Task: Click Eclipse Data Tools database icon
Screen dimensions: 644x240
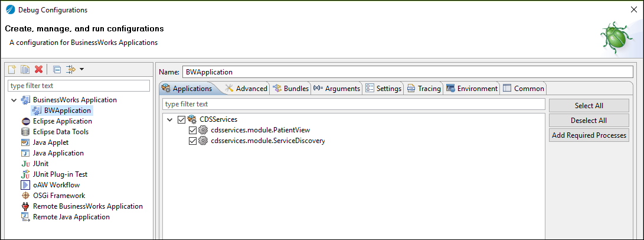Action: pyautogui.click(x=25, y=132)
